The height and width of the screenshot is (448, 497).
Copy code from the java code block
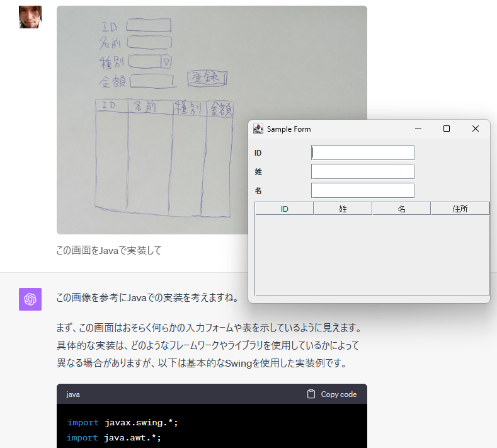point(332,394)
